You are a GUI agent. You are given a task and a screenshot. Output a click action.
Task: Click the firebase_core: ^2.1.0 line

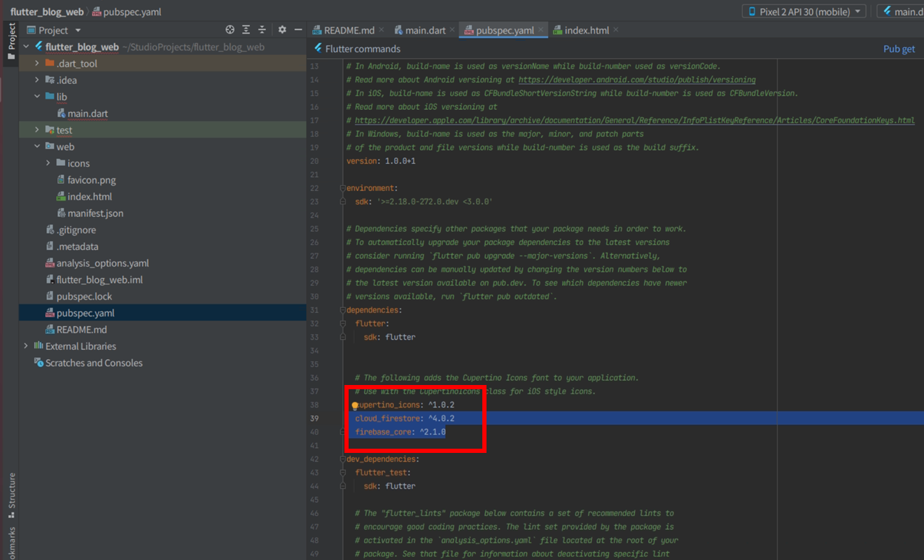pyautogui.click(x=400, y=432)
